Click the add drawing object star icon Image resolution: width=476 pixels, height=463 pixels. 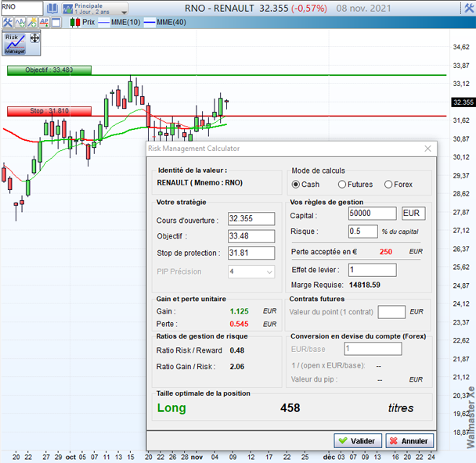pyautogui.click(x=32, y=23)
